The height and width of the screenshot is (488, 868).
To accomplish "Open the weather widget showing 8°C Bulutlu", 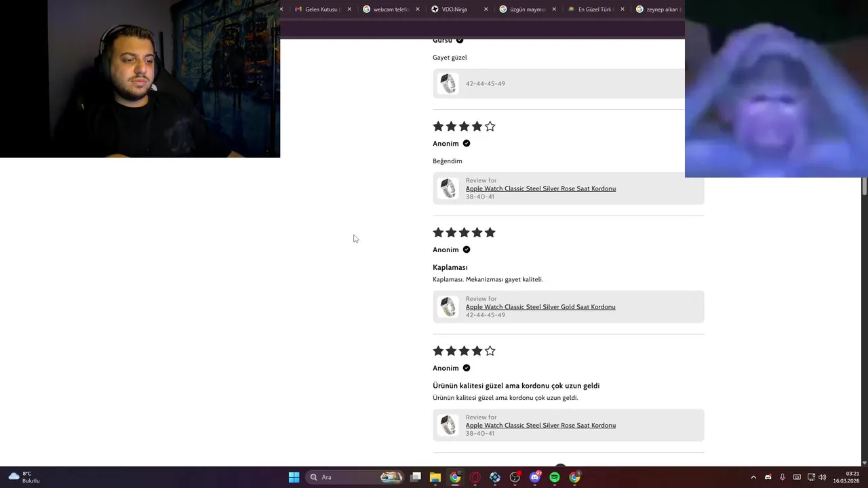I will (x=24, y=477).
